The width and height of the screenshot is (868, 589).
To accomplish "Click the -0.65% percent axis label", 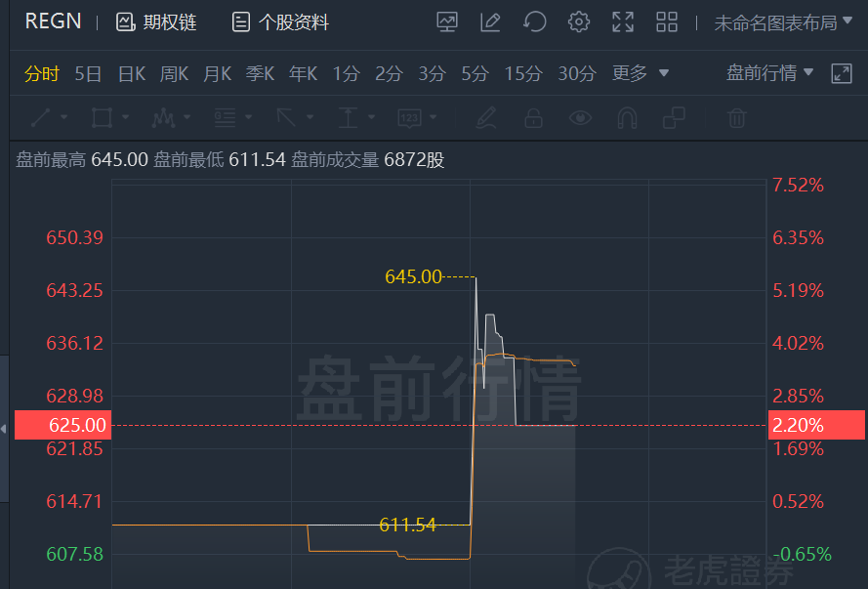I will pyautogui.click(x=803, y=554).
